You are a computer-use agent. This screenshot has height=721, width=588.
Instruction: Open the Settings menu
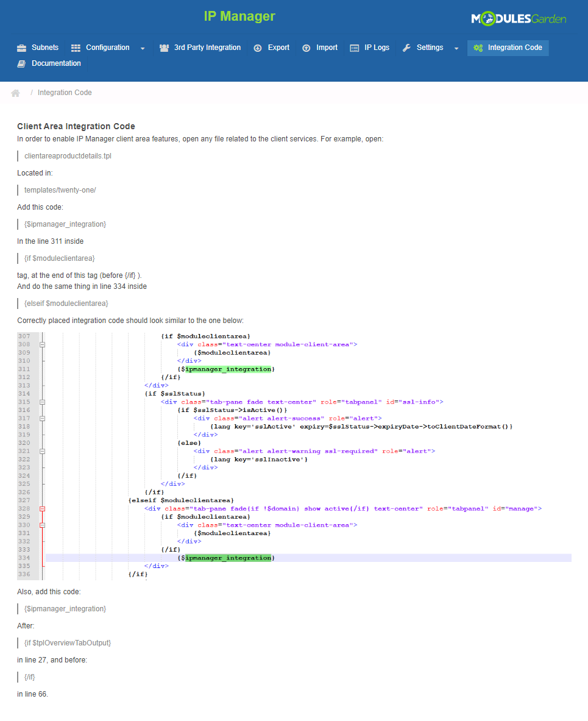(430, 48)
